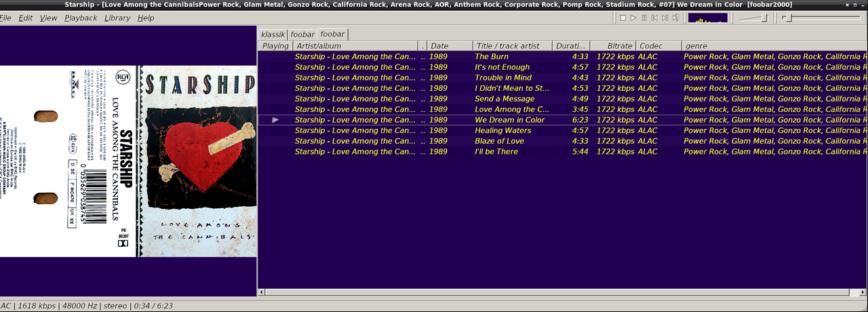Sort by Title / track artist header
The width and height of the screenshot is (868, 312).
click(512, 46)
